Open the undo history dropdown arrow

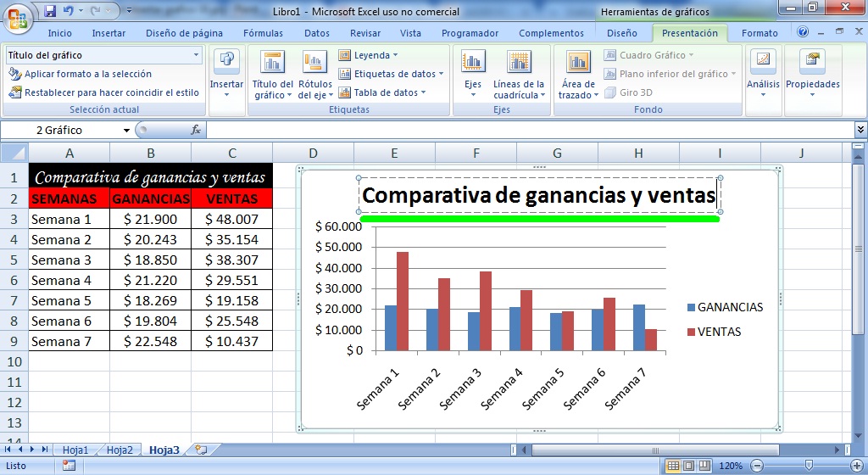81,10
